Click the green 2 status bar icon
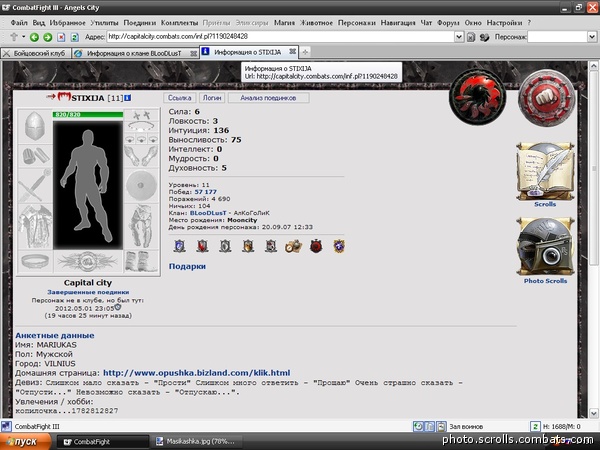 point(535,426)
